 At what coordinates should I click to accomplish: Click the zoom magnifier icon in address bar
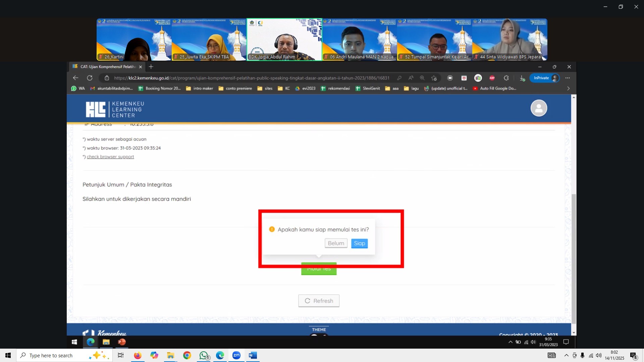click(422, 78)
